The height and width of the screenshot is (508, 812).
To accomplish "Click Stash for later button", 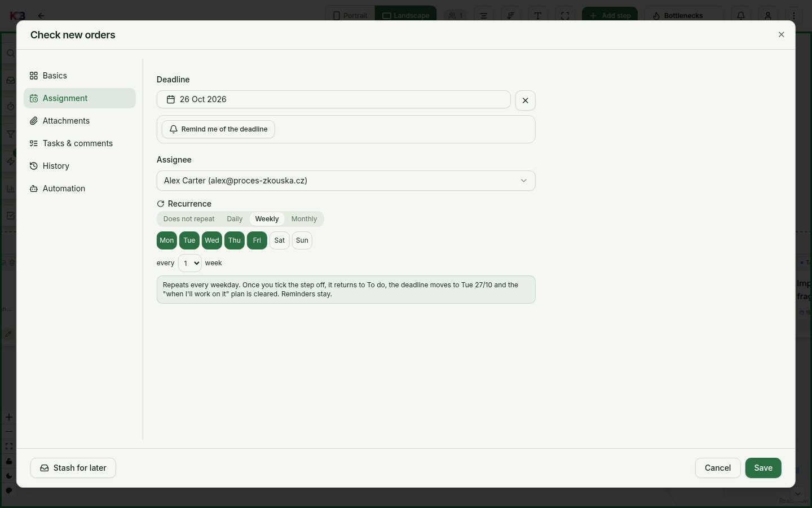I will pos(73,468).
